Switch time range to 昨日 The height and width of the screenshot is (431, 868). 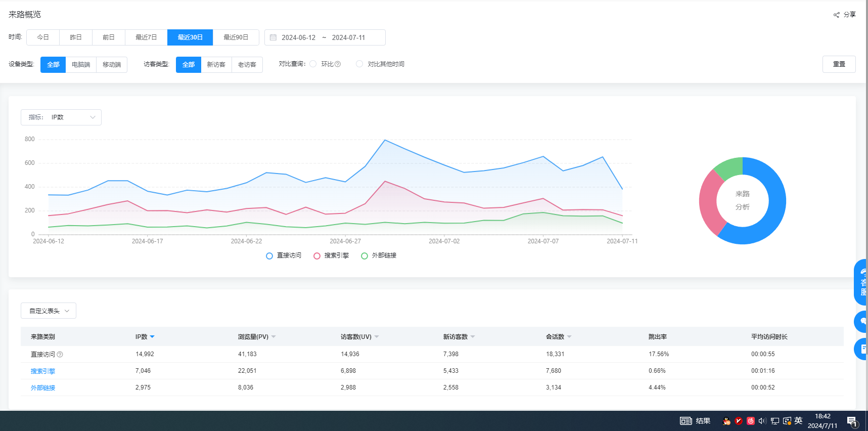tap(76, 37)
